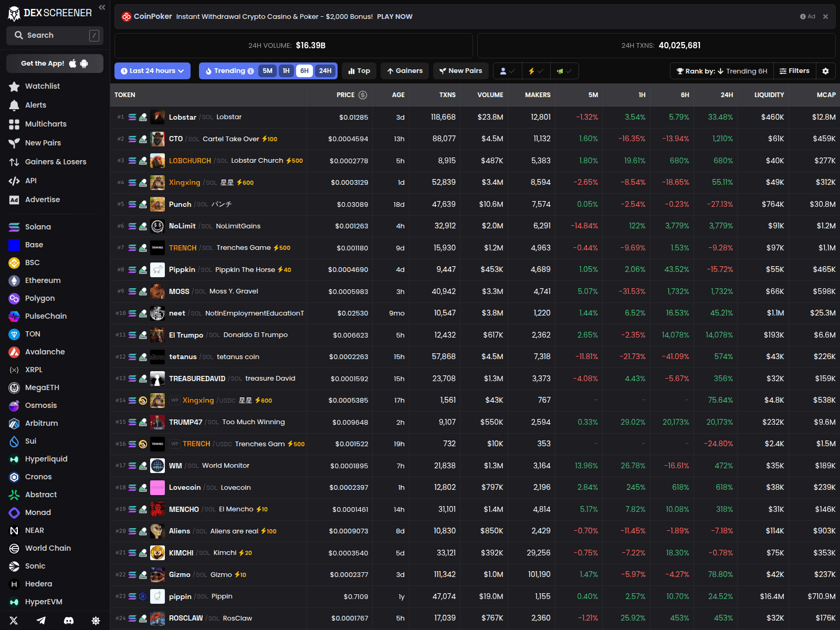
Task: Open DEX Screener home logo
Action: tap(50, 13)
